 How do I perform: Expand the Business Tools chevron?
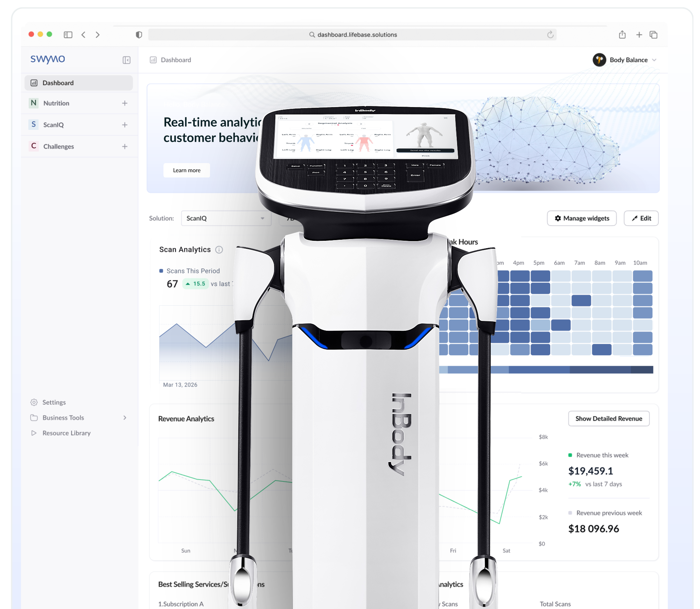125,418
